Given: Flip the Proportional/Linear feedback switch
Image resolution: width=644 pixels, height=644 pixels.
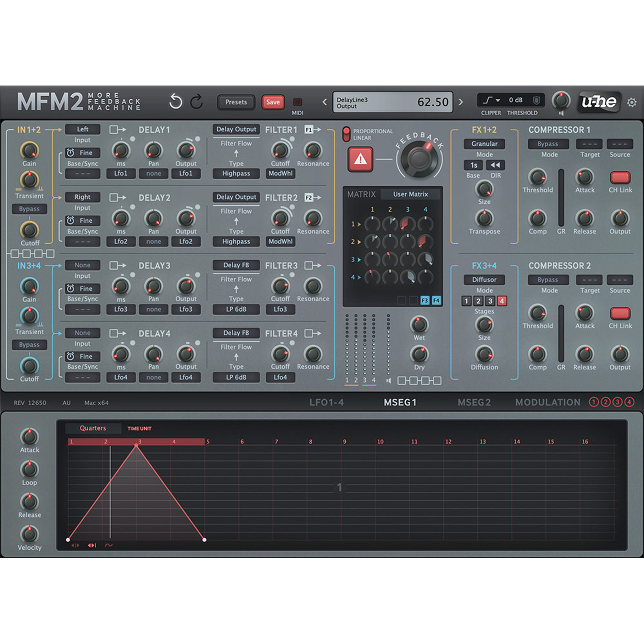Looking at the screenshot, I should point(346,134).
